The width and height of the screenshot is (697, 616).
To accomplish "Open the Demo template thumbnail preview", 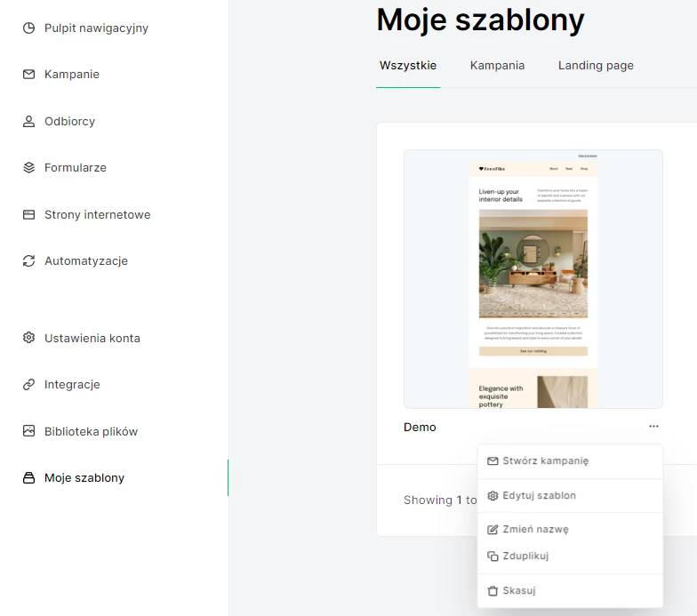I will tap(533, 278).
